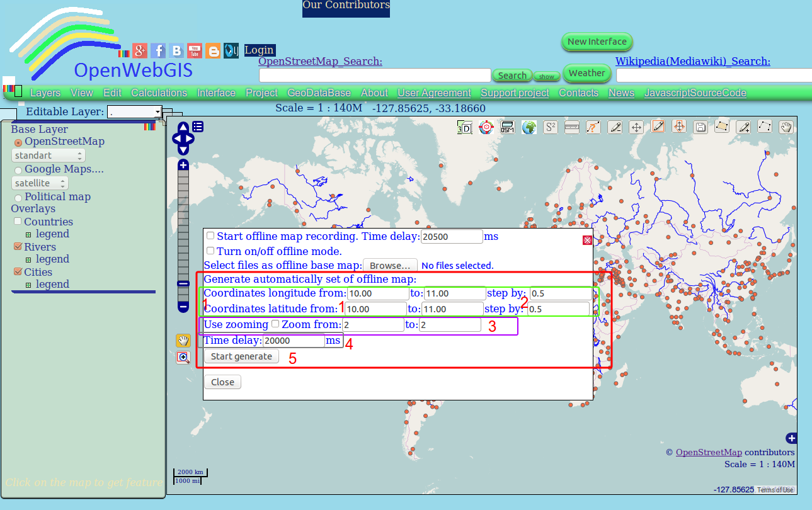
Task: Select the OSM basemap icon on toolbar
Action: 507,127
